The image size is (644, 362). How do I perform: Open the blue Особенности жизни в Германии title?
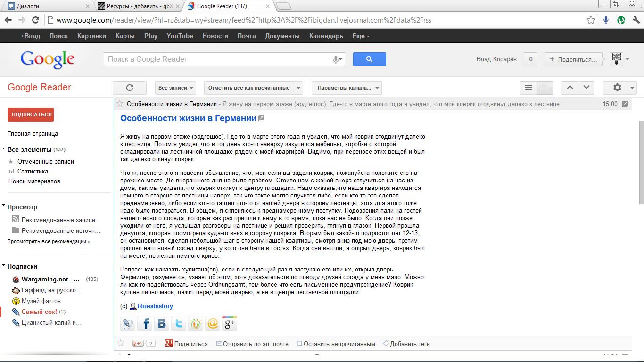pyautogui.click(x=189, y=118)
